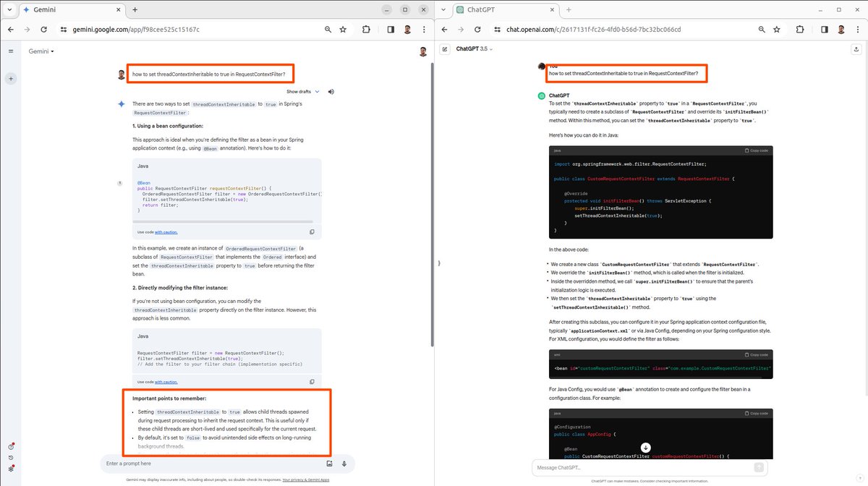Reload the ChatGPT browser page
This screenshot has height=486, width=868.
click(x=477, y=30)
